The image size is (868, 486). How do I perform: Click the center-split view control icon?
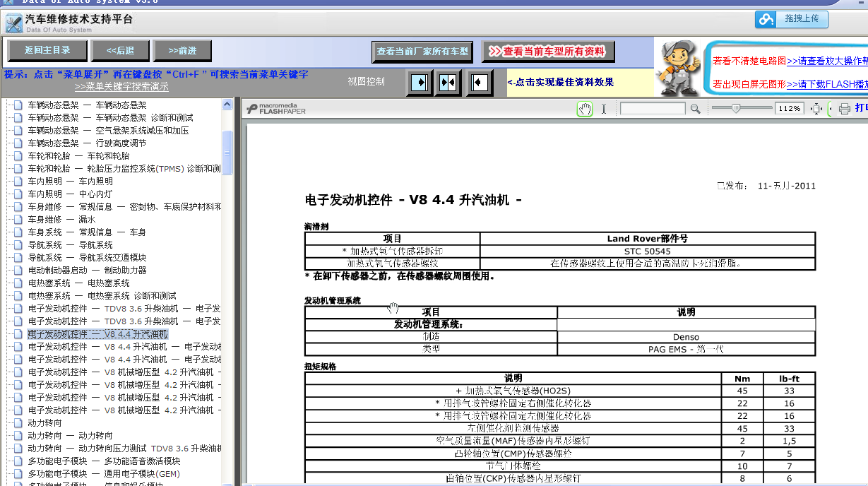coord(448,83)
